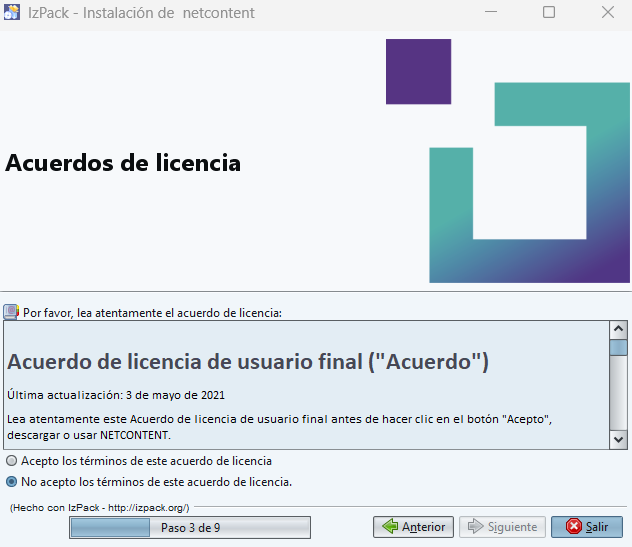The width and height of the screenshot is (632, 547).
Task: Select 'Acepto los términos de este acuerdo'
Action: click(12, 461)
